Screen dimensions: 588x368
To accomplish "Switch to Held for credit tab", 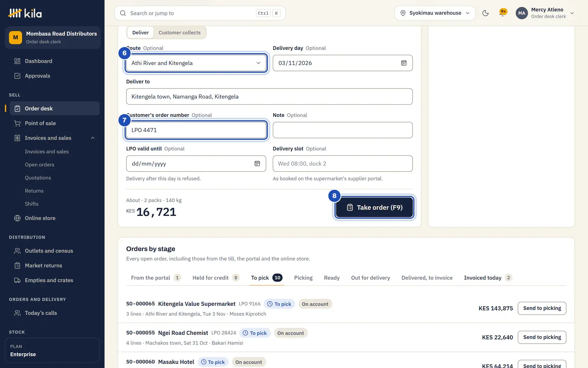I will click(x=216, y=278).
